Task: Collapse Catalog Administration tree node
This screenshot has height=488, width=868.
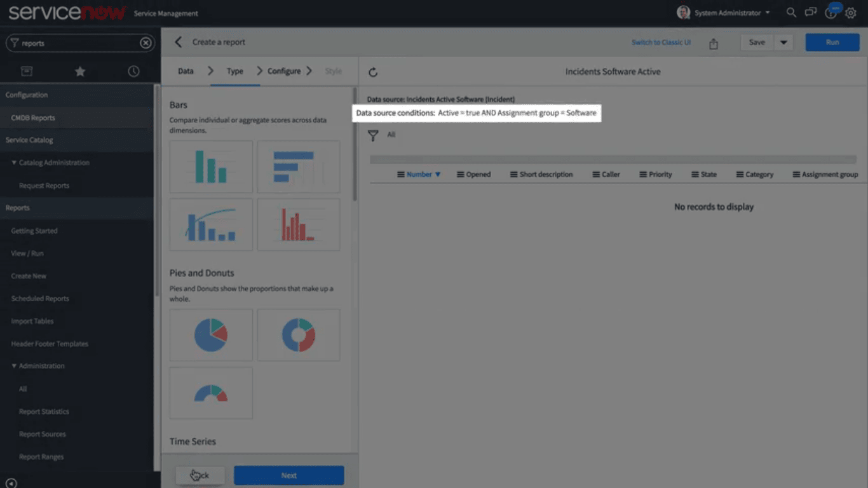Action: (x=14, y=163)
